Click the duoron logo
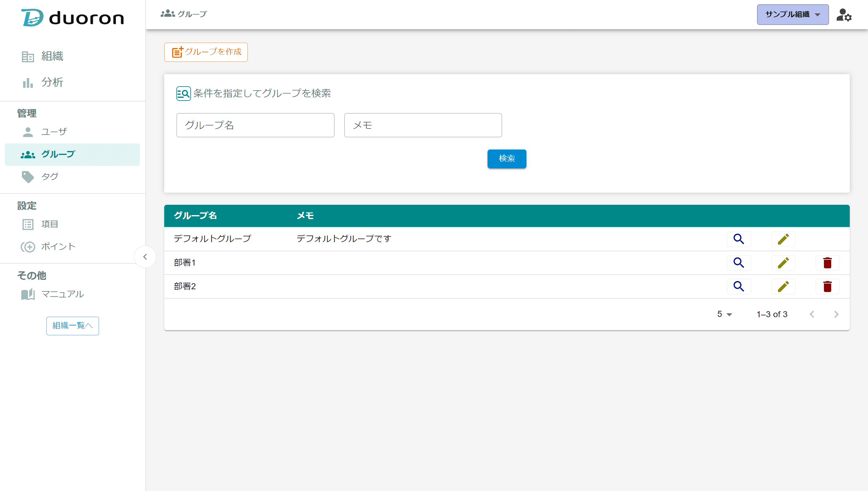 [73, 18]
